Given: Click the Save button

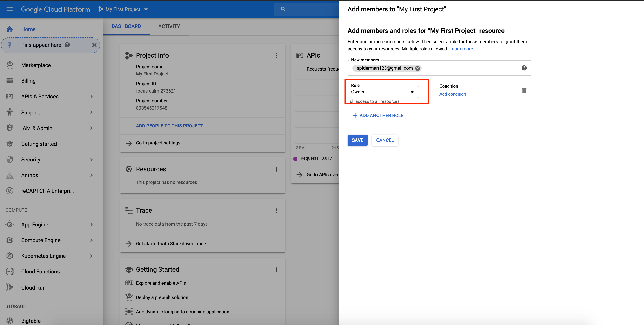Looking at the screenshot, I should [357, 140].
